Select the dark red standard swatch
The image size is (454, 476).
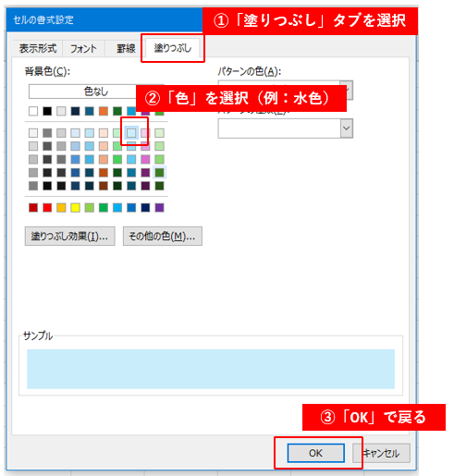[x=33, y=208]
